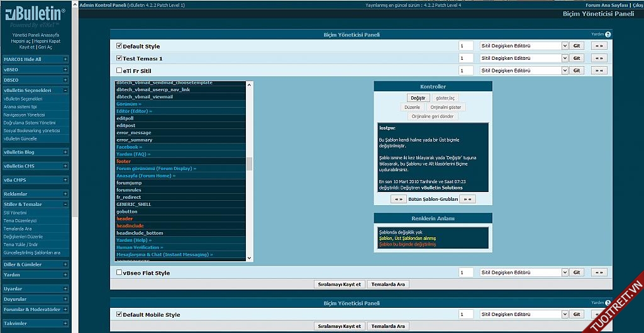Expand the vBSEO sidebar section plus icon
Screen dimensions: 644x333
coord(65,70)
